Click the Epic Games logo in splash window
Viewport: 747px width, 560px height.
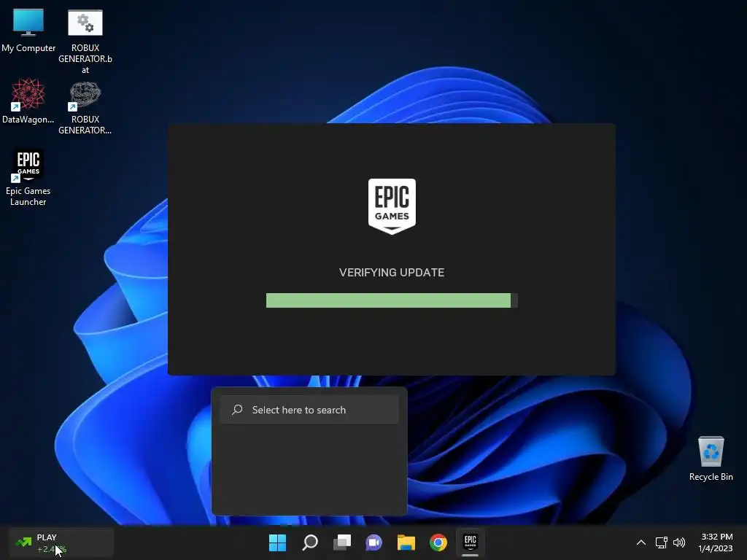[x=392, y=206]
